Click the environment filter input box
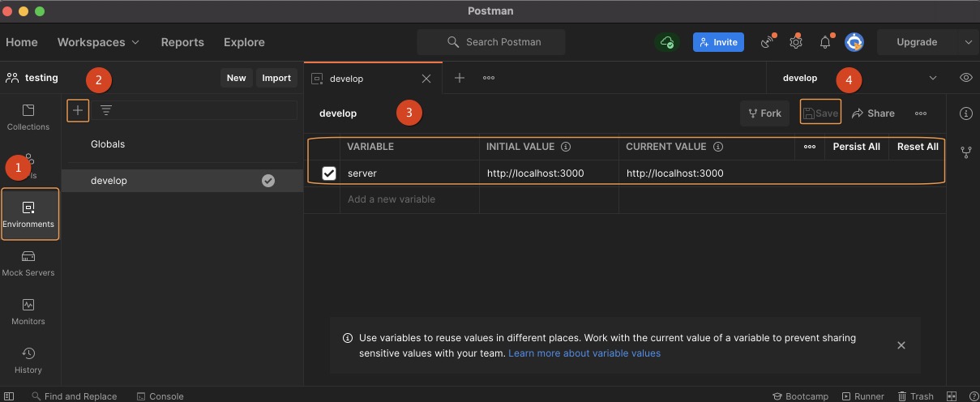Viewport: 980px width, 402px height. 195,110
